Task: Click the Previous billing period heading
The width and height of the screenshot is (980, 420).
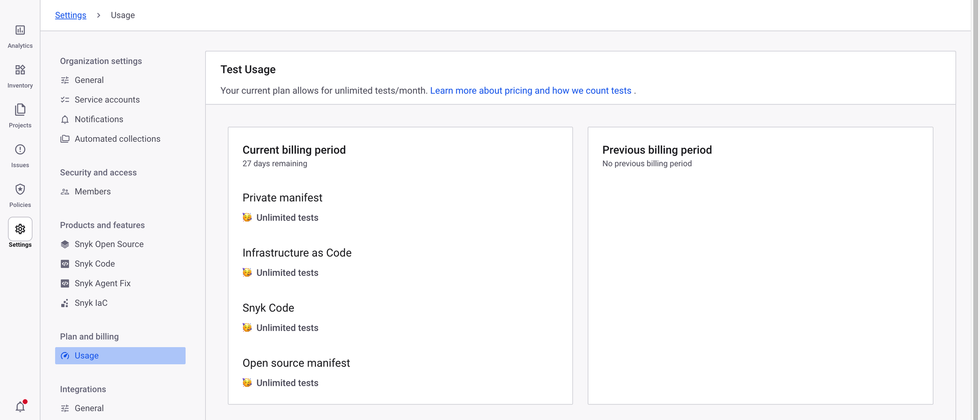Action: point(657,150)
